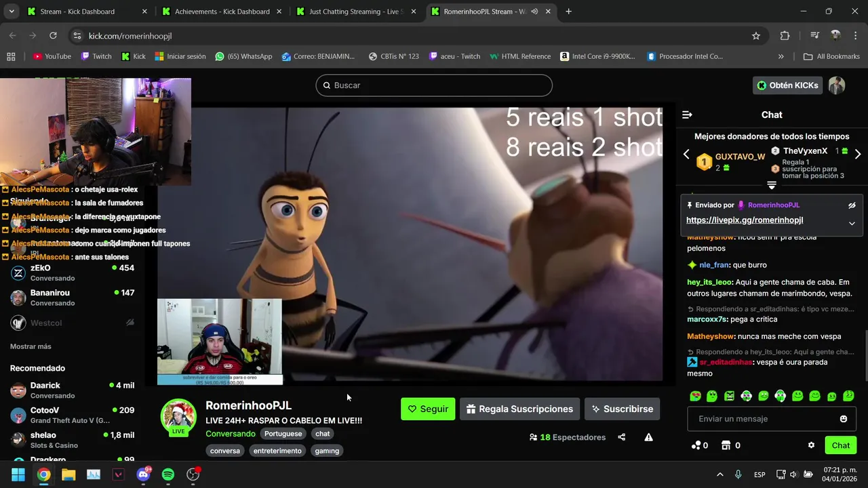Open Bananirou channel in the sidebar
The height and width of the screenshot is (488, 868).
coord(72,298)
